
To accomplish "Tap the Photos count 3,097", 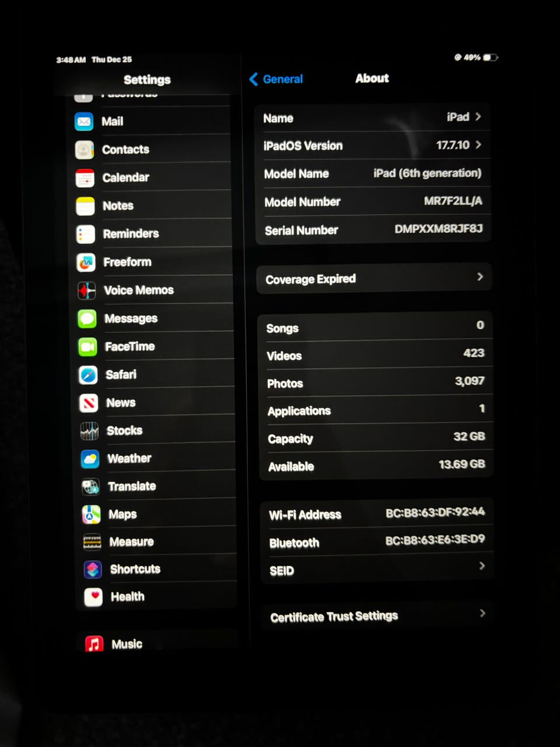I will click(470, 381).
